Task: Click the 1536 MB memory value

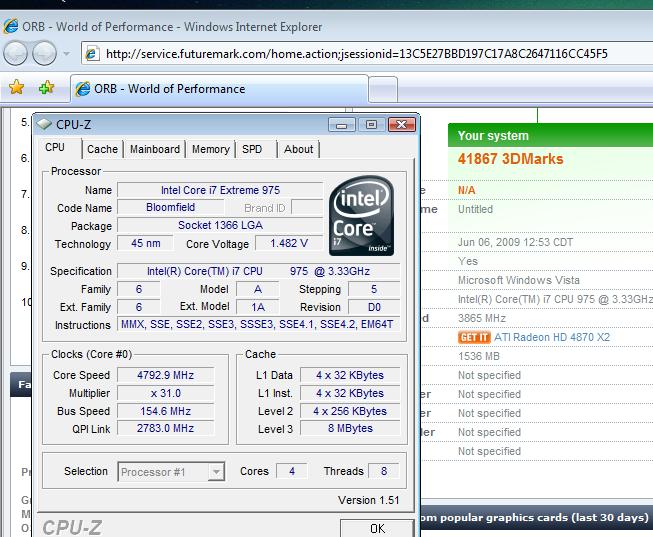Action: 479,356
